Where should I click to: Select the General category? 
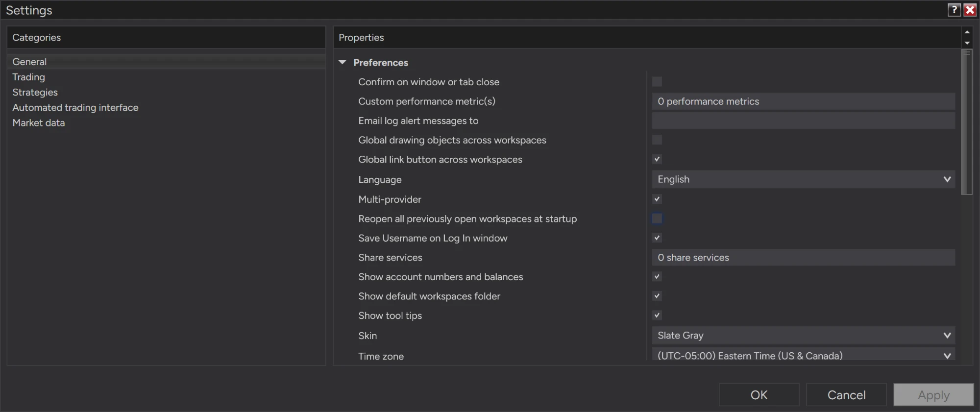[166, 62]
